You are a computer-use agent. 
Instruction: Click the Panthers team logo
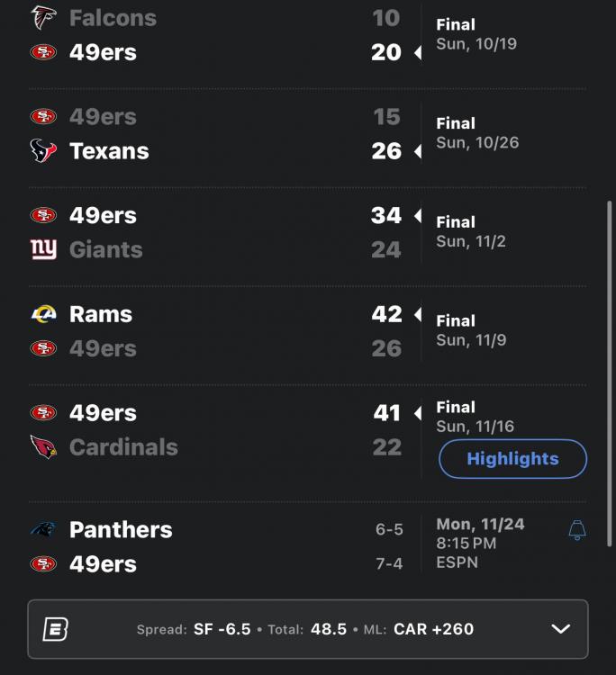click(x=43, y=529)
